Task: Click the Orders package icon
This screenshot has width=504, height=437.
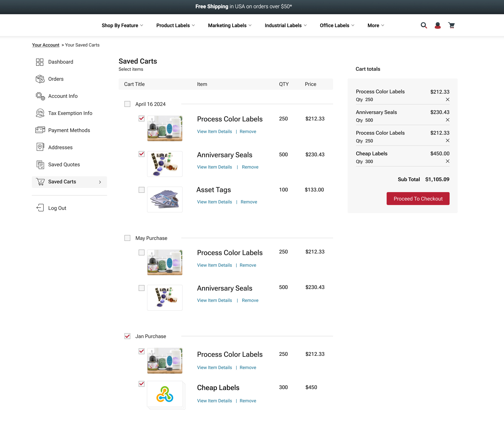Action: point(40,79)
